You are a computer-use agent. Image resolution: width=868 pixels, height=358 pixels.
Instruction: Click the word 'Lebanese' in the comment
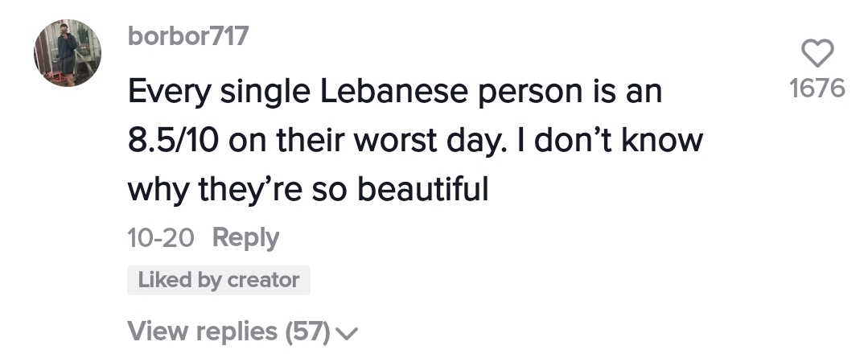coord(394,91)
